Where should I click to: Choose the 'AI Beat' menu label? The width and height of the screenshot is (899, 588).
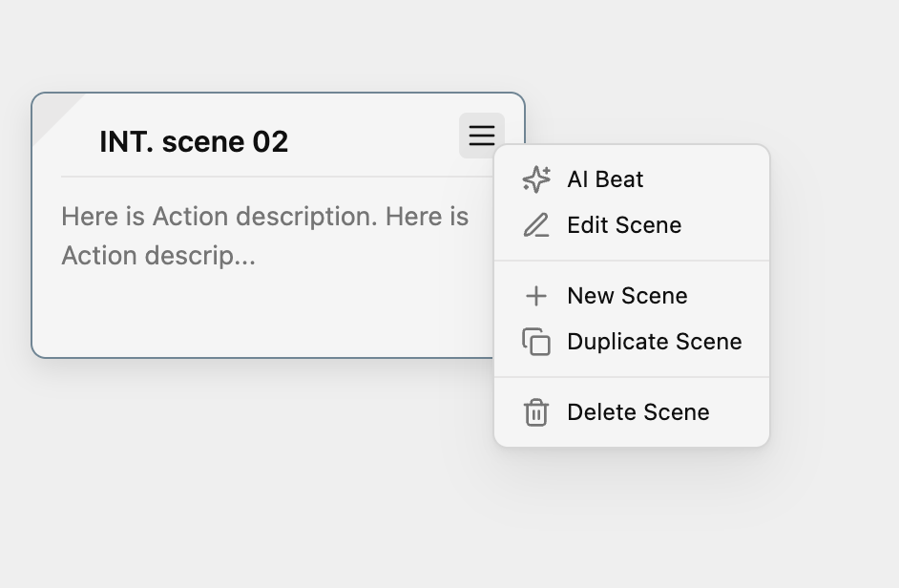[605, 179]
